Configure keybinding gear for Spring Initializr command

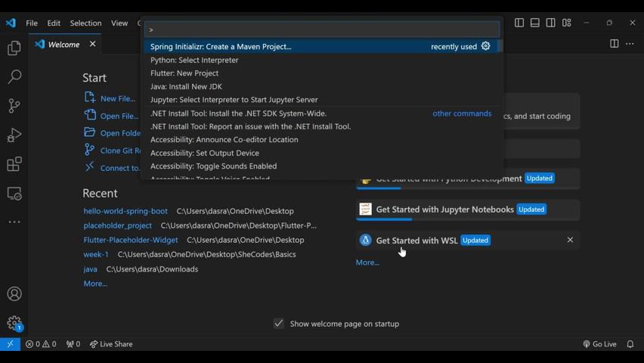486,46
